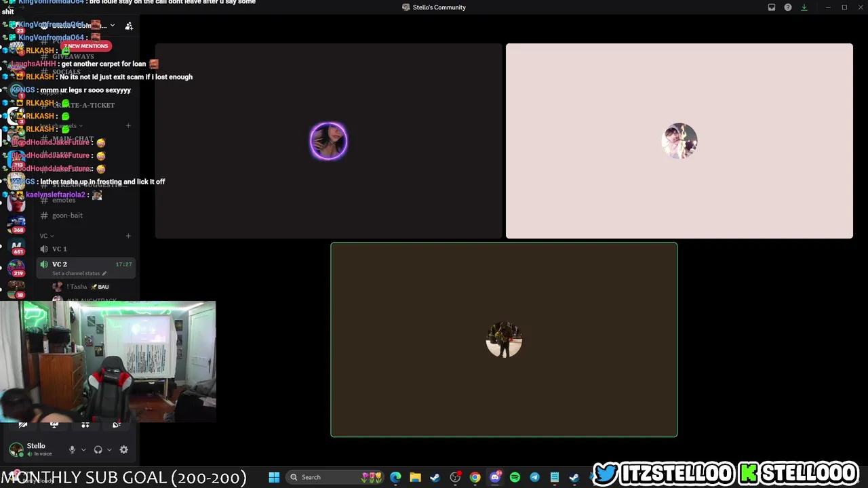This screenshot has height=488, width=868.
Task: Collapse the VC category
Action: (x=46, y=236)
